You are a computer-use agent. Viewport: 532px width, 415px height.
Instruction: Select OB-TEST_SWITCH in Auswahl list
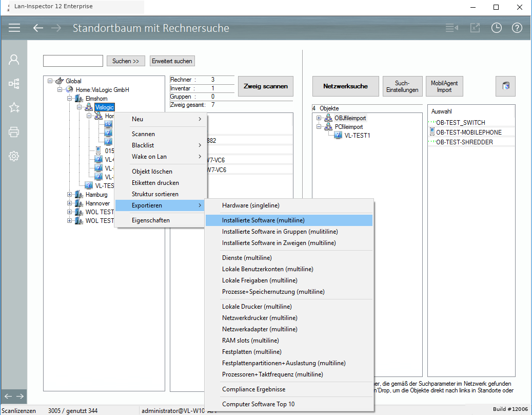pyautogui.click(x=460, y=123)
